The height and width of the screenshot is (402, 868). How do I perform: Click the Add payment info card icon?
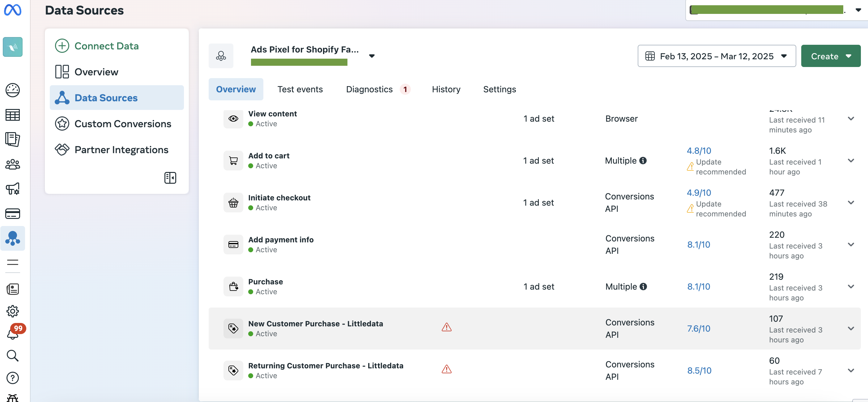click(233, 245)
